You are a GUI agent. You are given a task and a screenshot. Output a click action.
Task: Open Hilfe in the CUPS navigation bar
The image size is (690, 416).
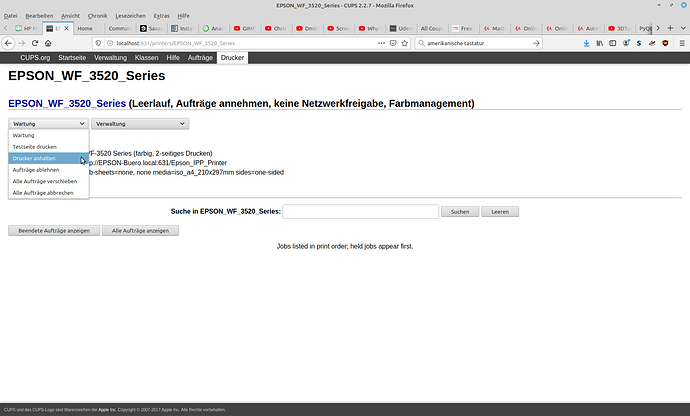coord(173,58)
